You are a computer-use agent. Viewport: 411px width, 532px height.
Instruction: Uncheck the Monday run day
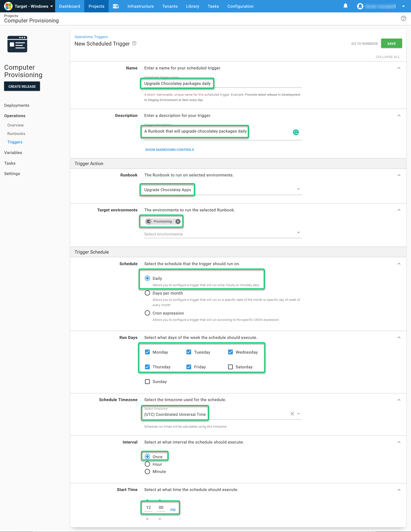(147, 352)
